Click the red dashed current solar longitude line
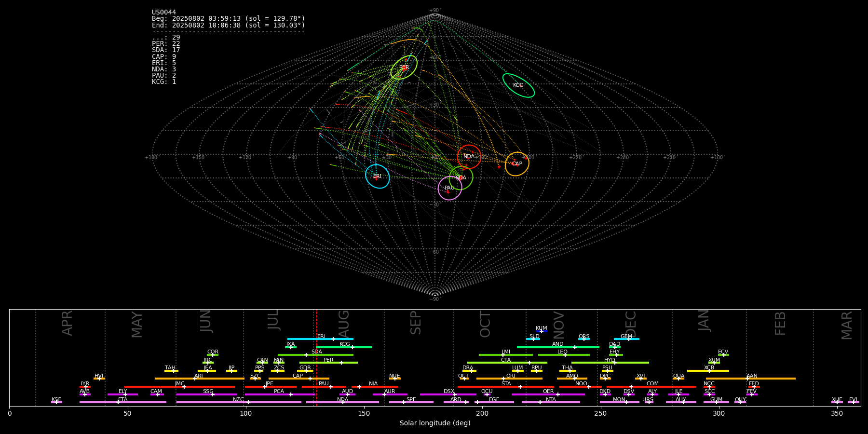Screen dimensions: 868x434 316,357
